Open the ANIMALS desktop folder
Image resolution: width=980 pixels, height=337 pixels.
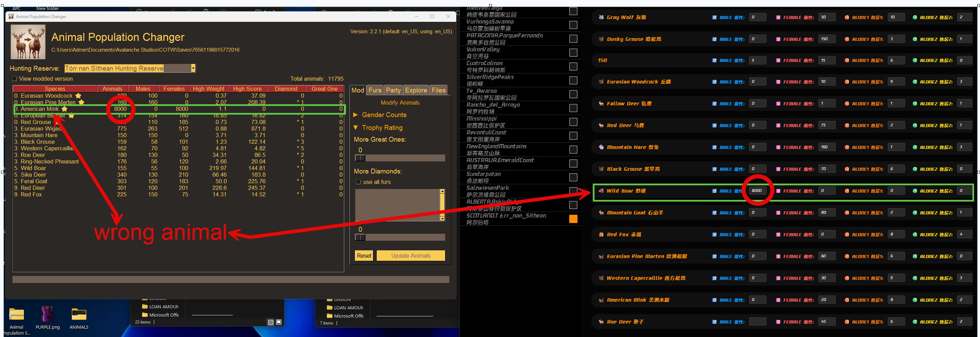[x=79, y=318]
